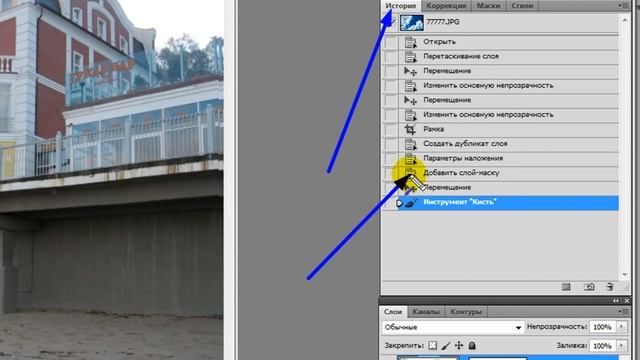Switch to the Слои tab
The height and width of the screenshot is (360, 640).
pyautogui.click(x=393, y=312)
